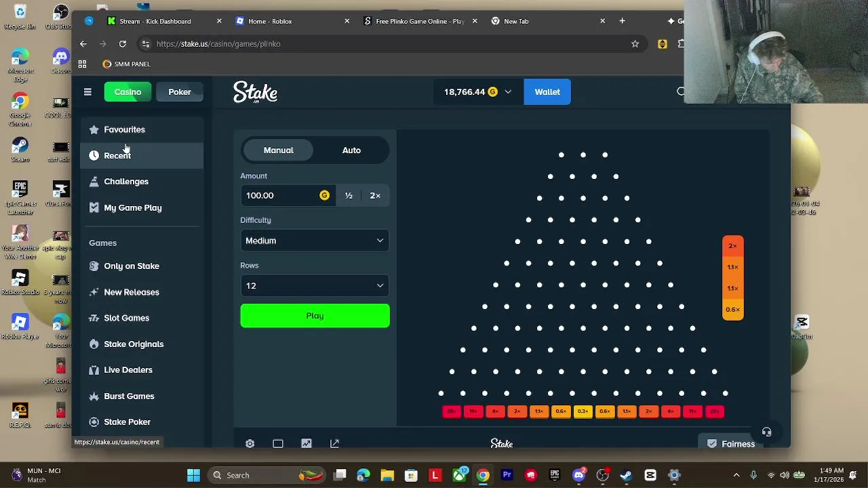Click the gold coin currency icon in Amount field

(324, 195)
